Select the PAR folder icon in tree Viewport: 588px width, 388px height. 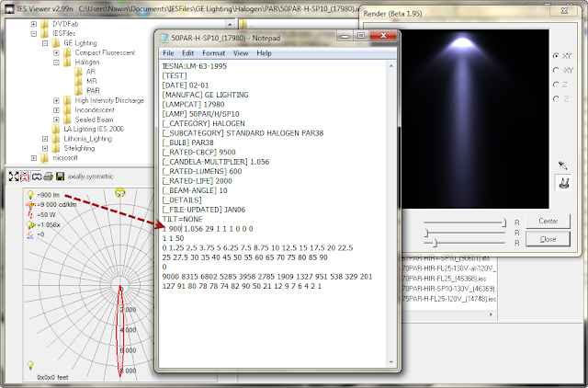(x=79, y=91)
